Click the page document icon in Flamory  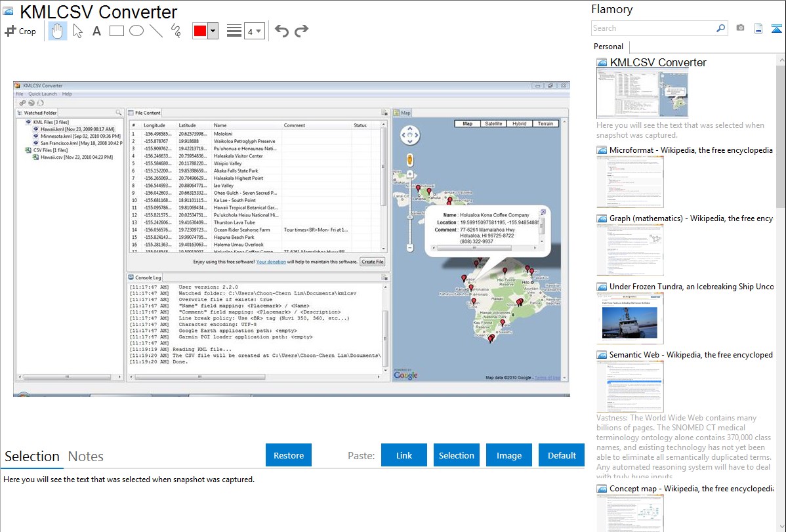tap(758, 28)
